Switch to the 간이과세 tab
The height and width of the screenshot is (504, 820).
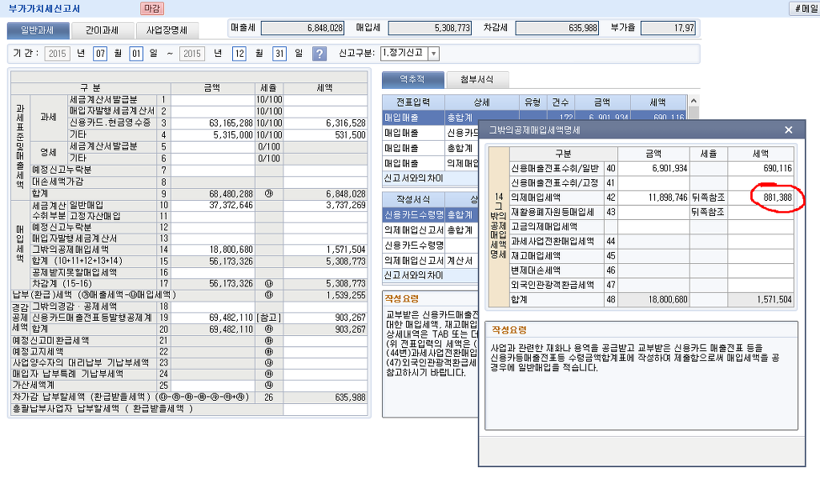coord(102,30)
